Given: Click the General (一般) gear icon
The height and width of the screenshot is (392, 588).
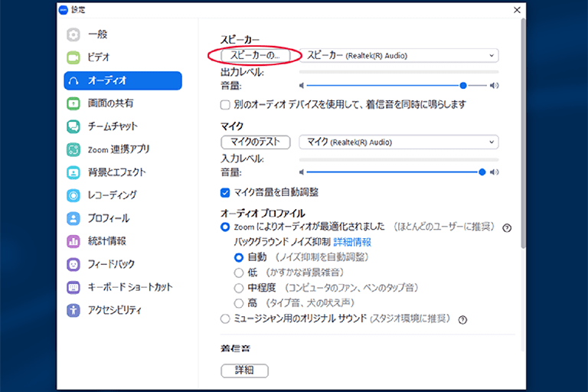Looking at the screenshot, I should tap(73, 34).
